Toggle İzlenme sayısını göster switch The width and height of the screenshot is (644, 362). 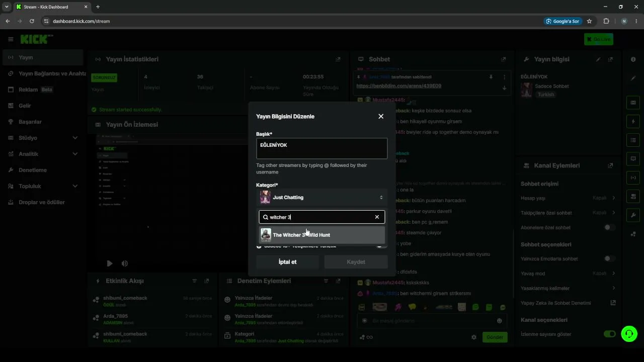[609, 334]
